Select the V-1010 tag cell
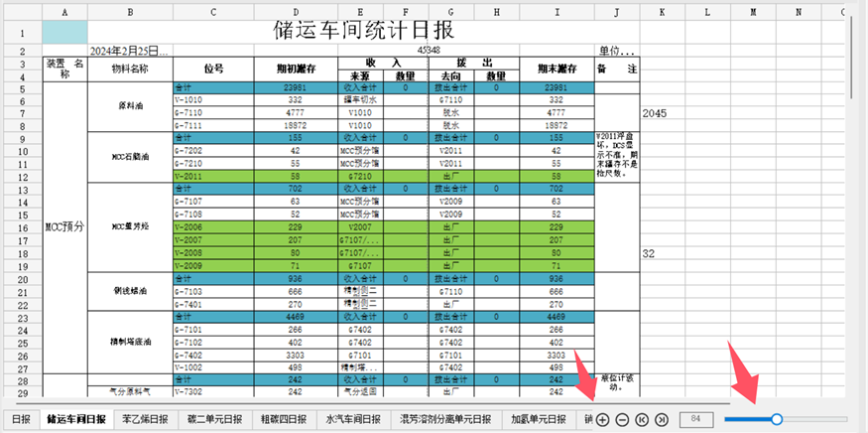 (x=213, y=99)
